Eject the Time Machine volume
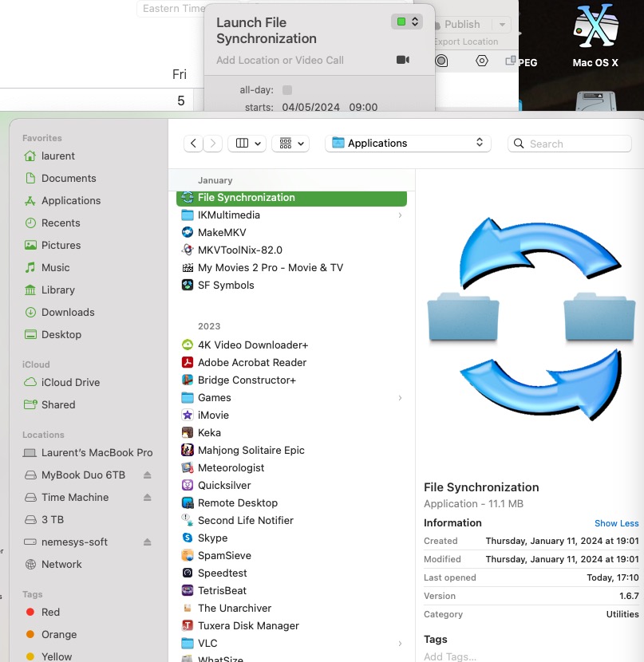 tap(147, 498)
